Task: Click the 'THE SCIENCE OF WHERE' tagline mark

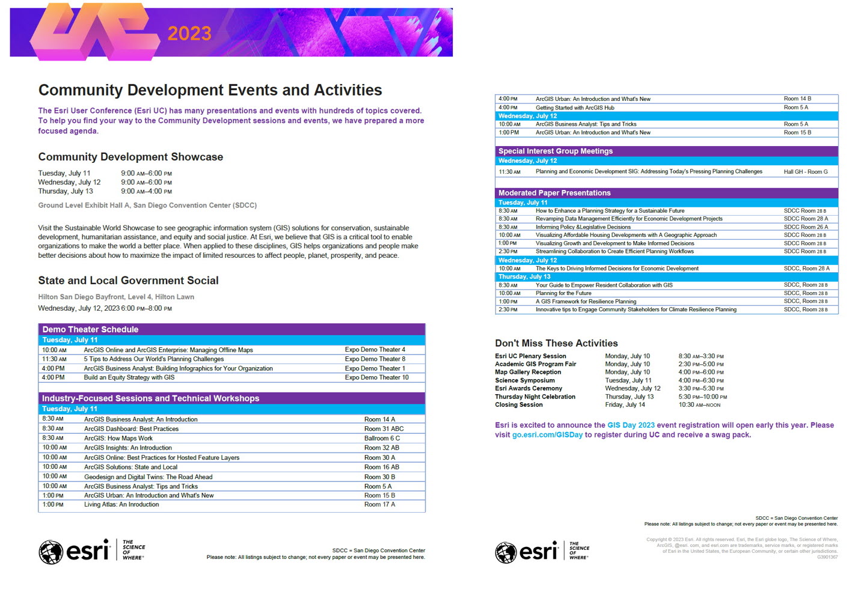Action: tap(133, 549)
